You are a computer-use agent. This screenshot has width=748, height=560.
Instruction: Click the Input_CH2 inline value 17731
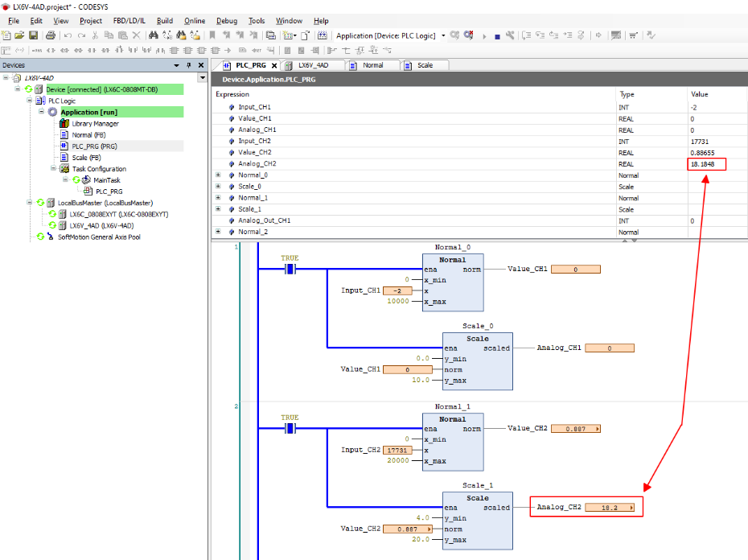(x=397, y=451)
